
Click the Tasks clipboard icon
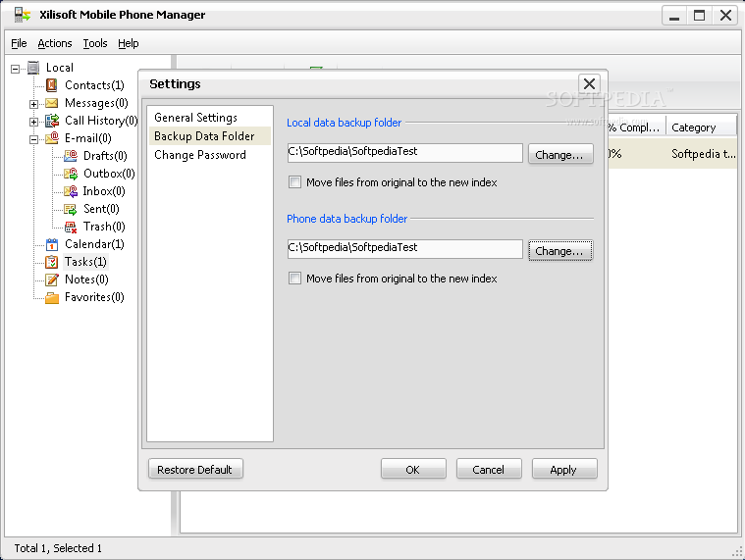click(51, 262)
